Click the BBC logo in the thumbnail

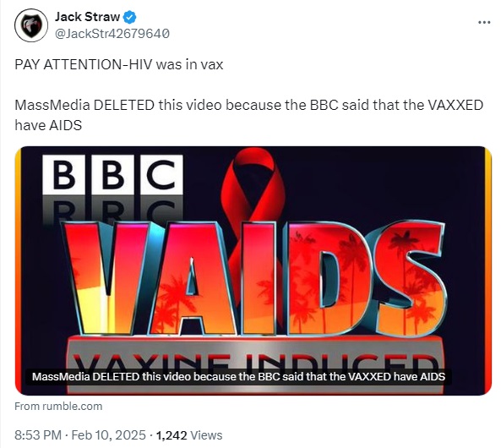(x=113, y=174)
